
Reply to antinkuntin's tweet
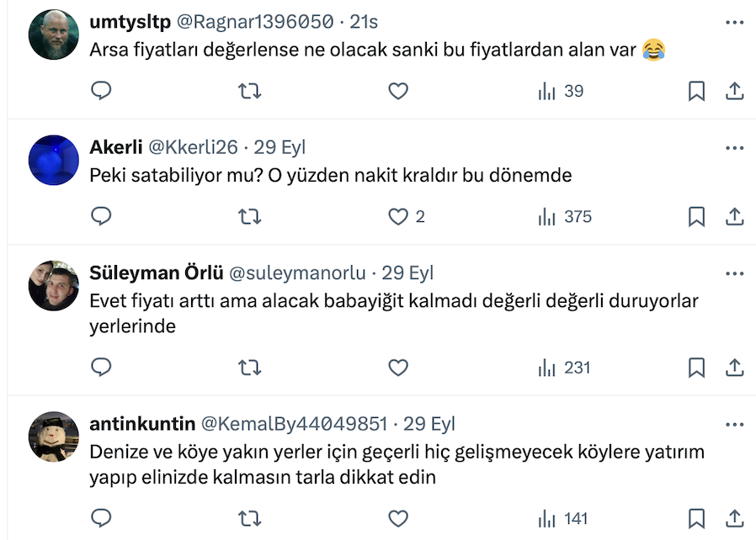point(101,519)
